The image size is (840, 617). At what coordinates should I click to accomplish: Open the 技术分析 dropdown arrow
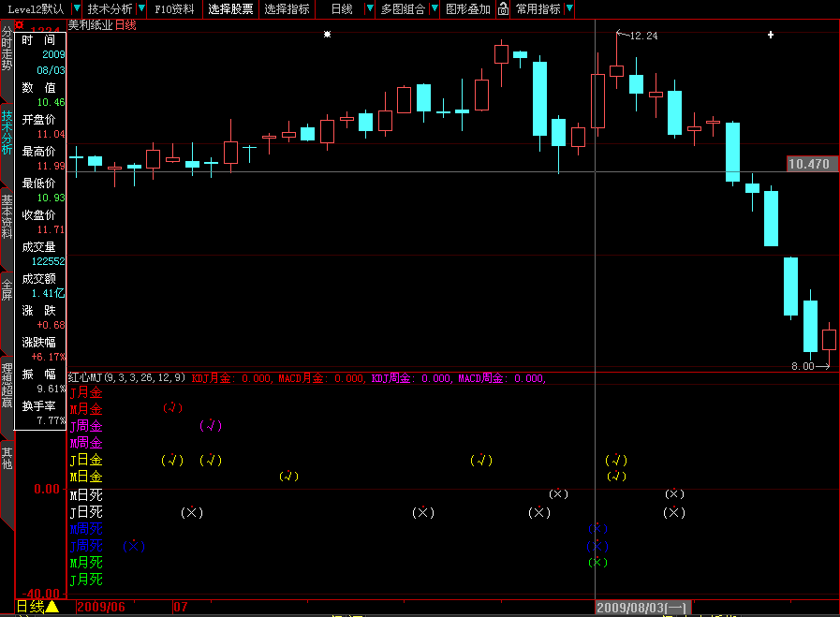pyautogui.click(x=141, y=8)
